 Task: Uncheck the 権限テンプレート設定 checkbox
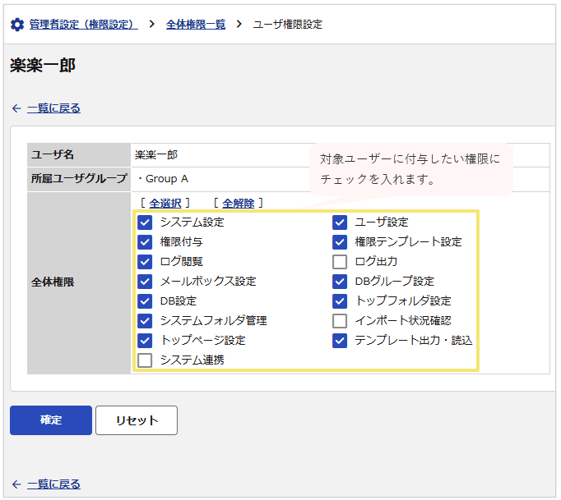[340, 242]
